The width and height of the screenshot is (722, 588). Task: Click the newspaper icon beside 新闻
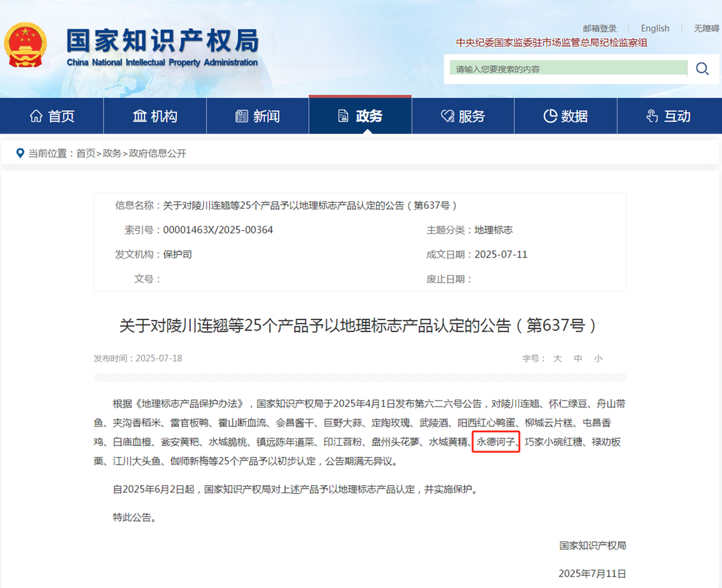242,116
